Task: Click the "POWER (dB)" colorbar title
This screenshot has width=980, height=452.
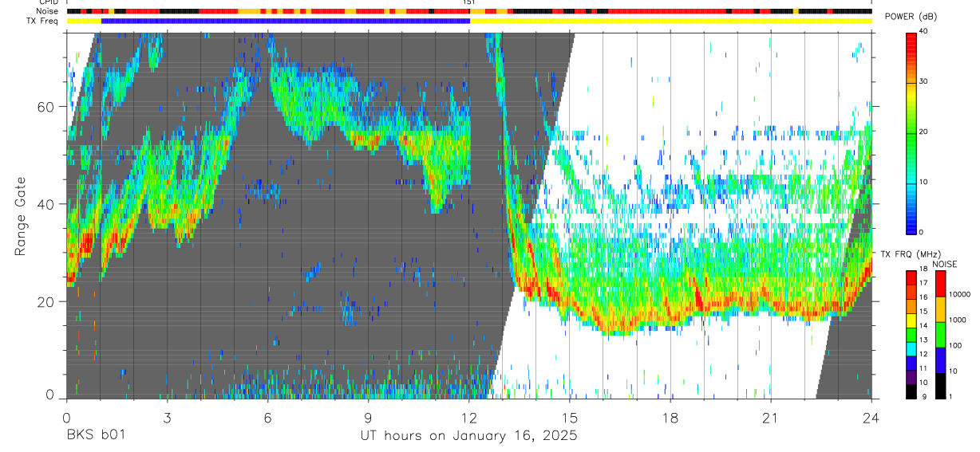Action: point(911,17)
